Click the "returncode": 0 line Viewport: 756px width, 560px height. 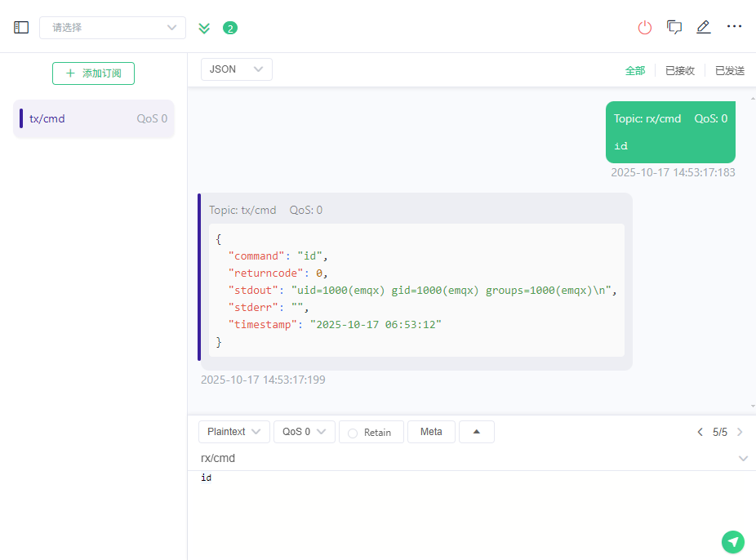(x=278, y=273)
